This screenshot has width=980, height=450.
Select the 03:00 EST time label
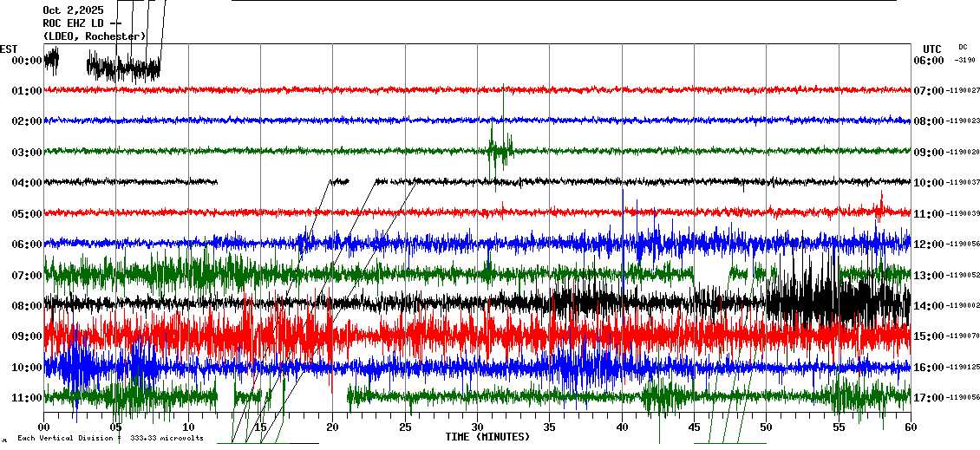click(x=27, y=153)
